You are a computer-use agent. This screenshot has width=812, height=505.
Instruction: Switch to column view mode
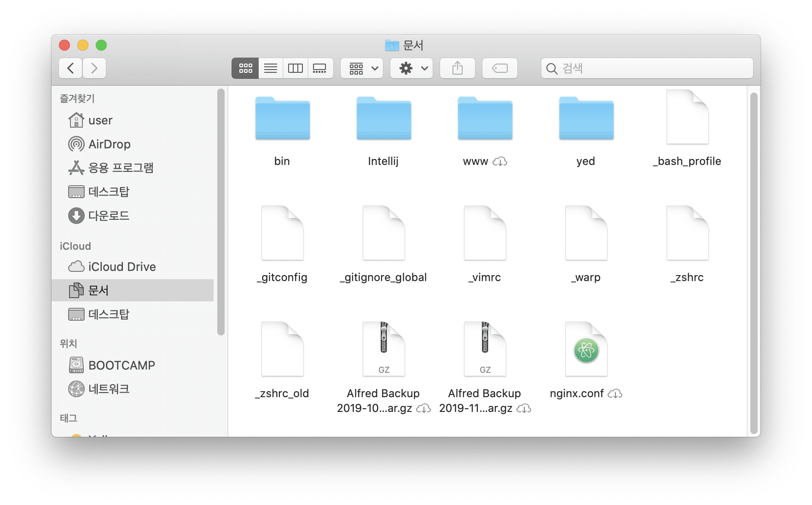[x=295, y=68]
